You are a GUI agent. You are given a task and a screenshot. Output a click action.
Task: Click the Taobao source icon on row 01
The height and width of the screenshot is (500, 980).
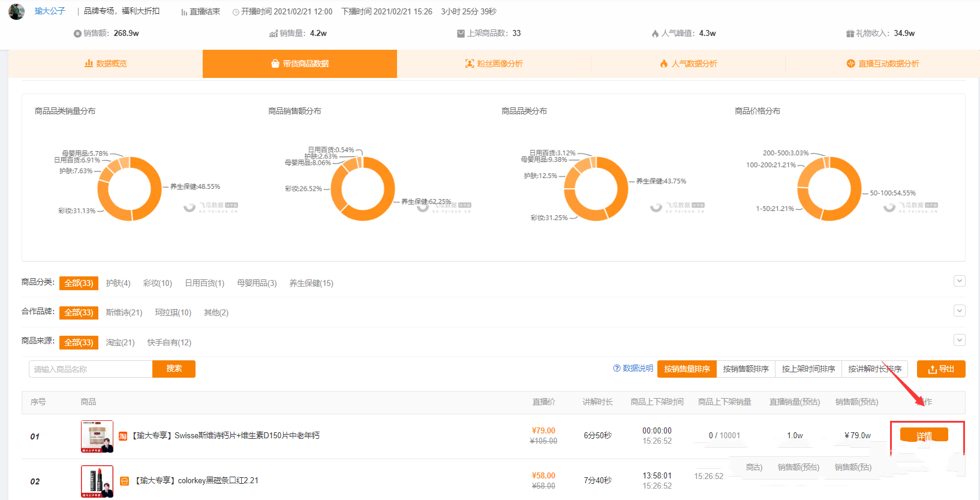123,436
